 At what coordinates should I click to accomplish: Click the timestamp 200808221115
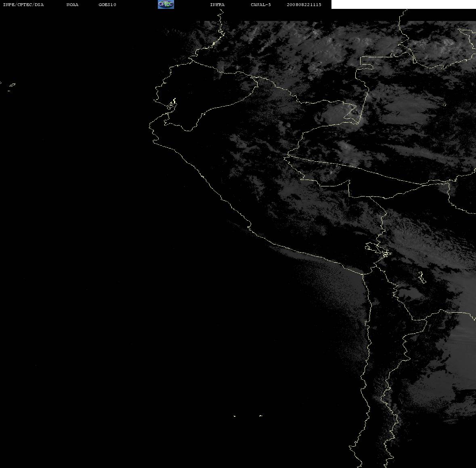point(304,4)
